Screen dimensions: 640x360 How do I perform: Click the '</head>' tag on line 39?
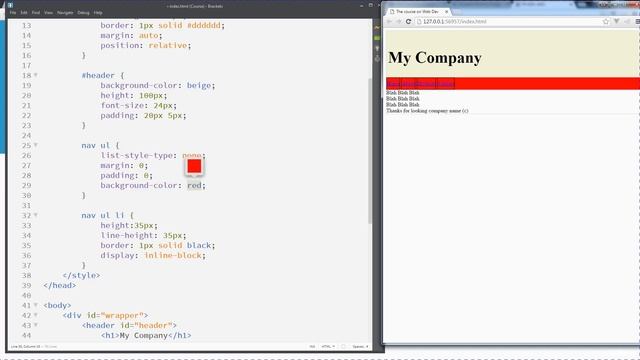[60, 285]
